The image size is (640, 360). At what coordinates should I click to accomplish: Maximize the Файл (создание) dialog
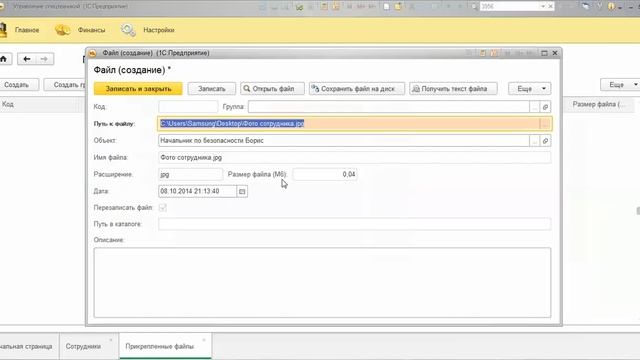pos(544,53)
